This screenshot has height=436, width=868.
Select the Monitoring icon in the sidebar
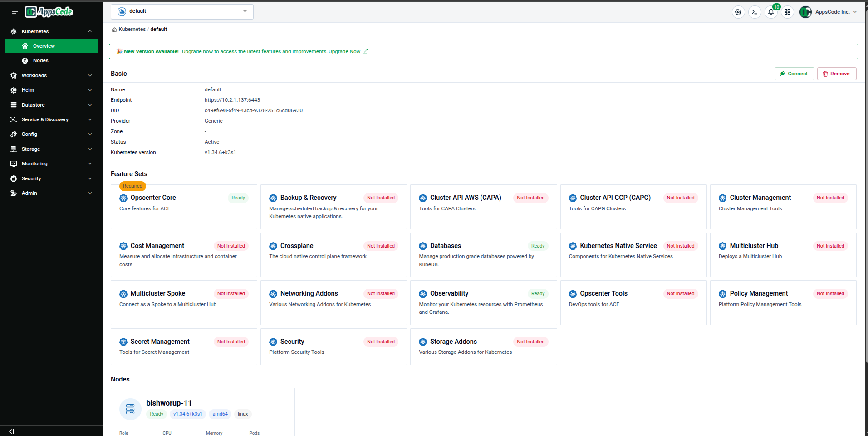[14, 163]
